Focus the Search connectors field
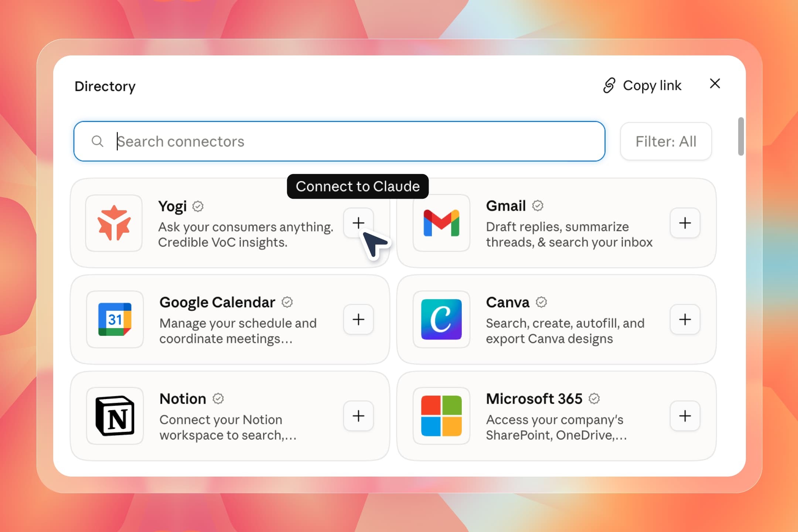The width and height of the screenshot is (798, 532). click(339, 141)
